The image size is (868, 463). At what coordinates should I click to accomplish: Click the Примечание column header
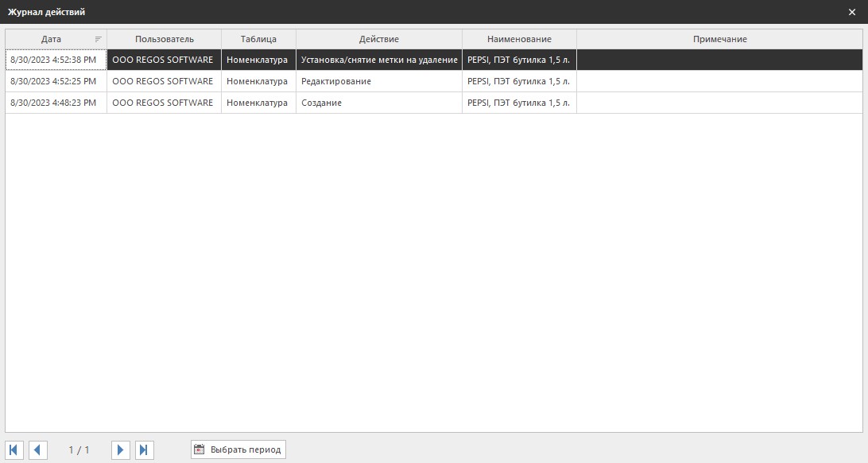(x=719, y=39)
